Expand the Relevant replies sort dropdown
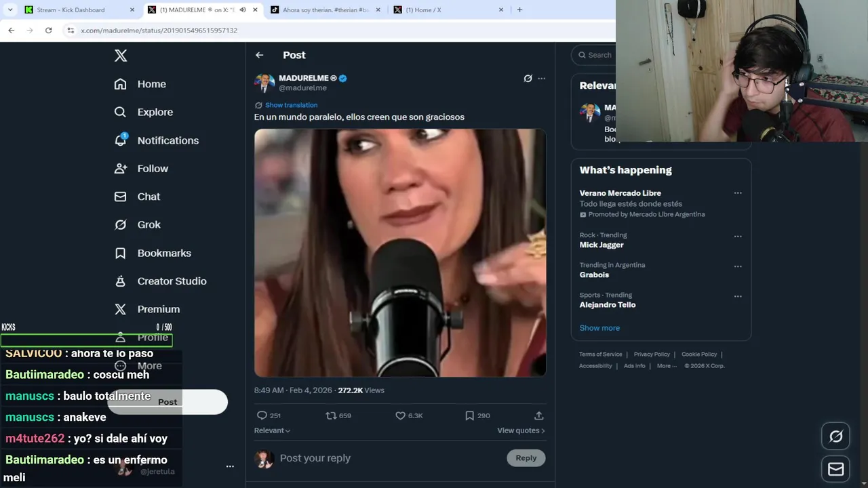The width and height of the screenshot is (868, 488). click(x=272, y=430)
